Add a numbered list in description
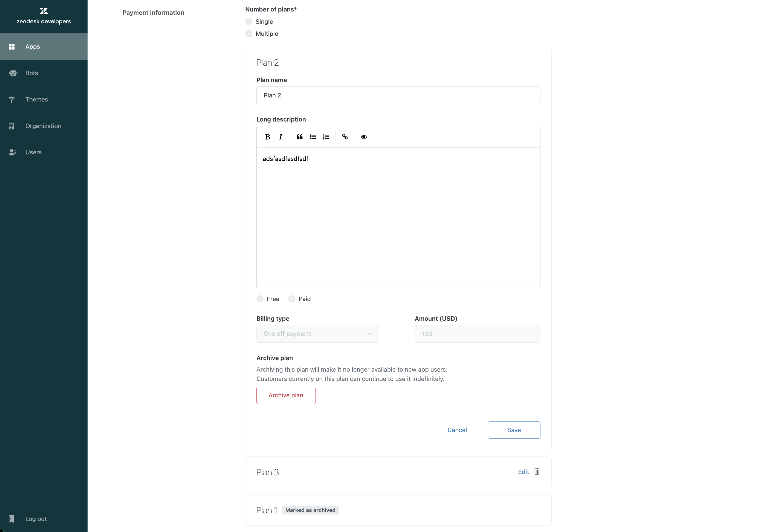 326,137
